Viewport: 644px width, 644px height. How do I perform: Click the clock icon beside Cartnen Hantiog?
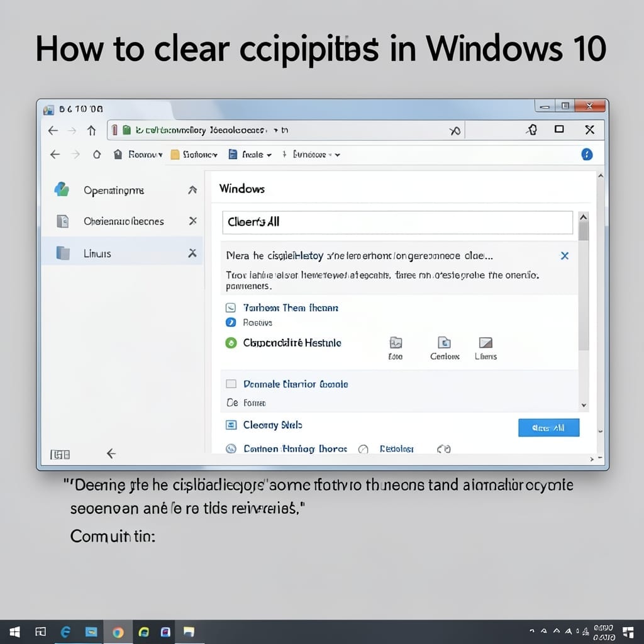click(x=231, y=448)
